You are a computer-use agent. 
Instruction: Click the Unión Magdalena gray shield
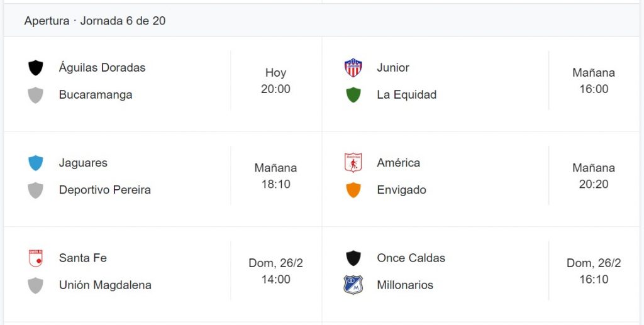(x=35, y=285)
